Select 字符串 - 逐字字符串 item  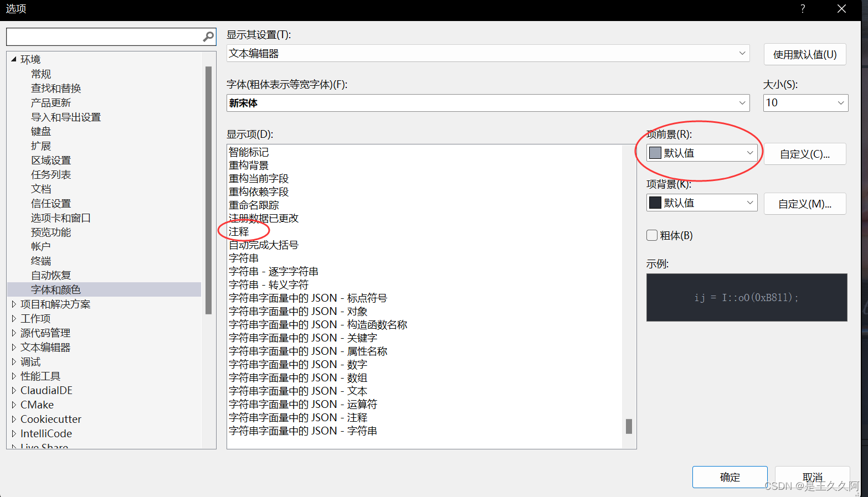(274, 271)
